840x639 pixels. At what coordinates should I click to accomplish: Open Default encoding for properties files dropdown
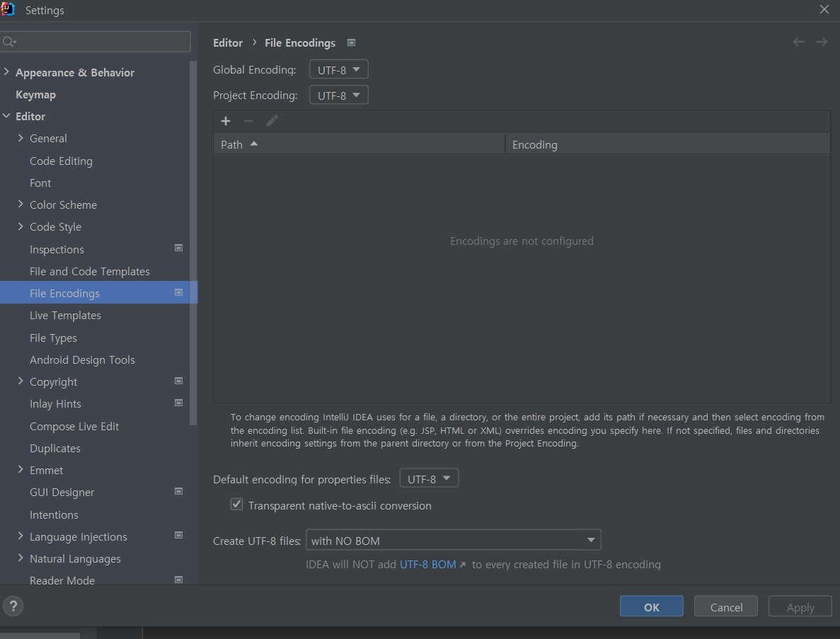(429, 478)
